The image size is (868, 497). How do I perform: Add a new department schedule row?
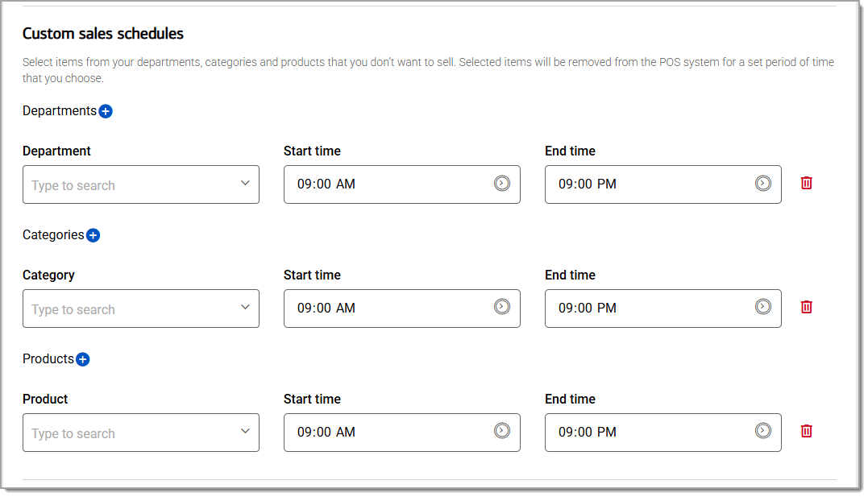click(106, 111)
